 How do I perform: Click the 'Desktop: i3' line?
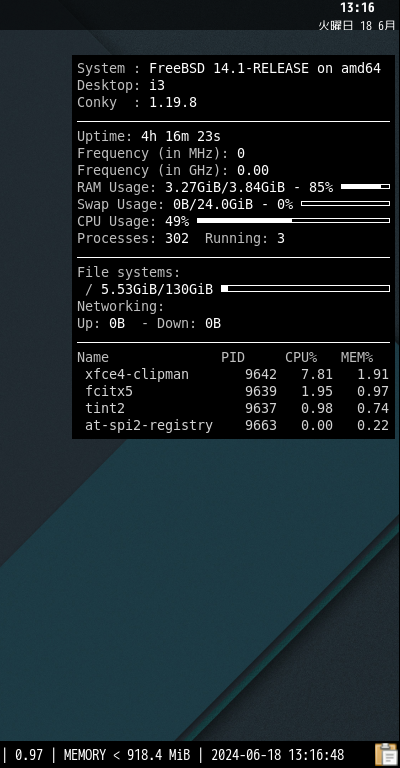(x=121, y=86)
